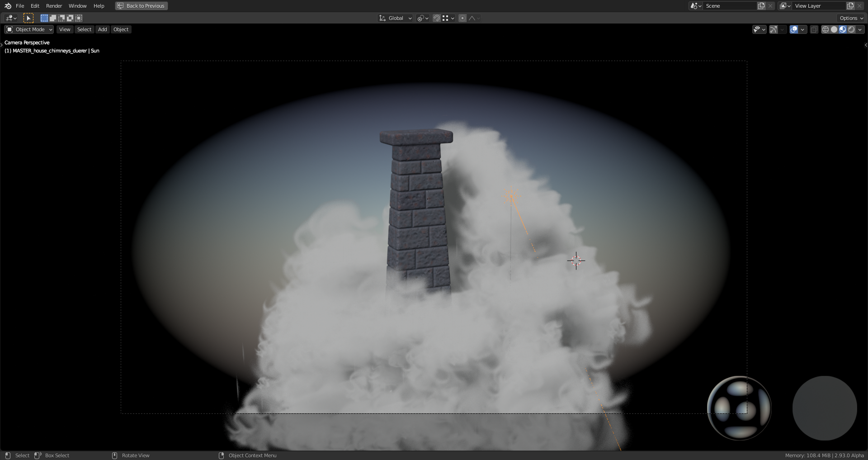Choose Extend existing selection mode
Screen dimensions: 868x460
click(53, 18)
